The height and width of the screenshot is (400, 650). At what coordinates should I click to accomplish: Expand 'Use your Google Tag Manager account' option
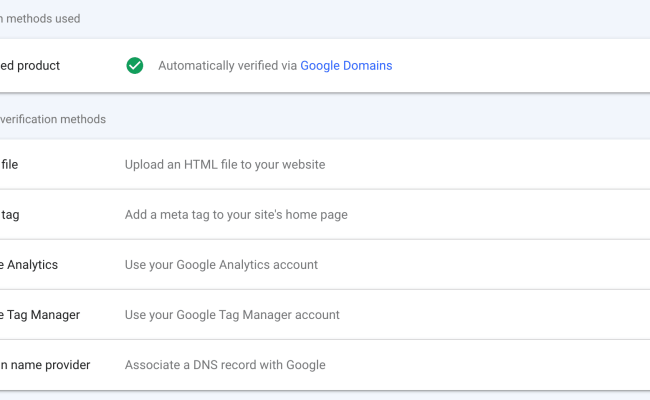point(232,315)
